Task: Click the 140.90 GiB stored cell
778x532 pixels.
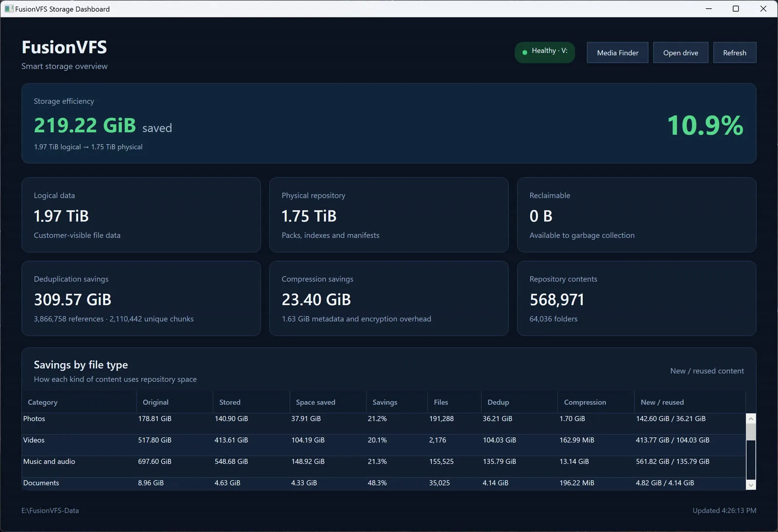Action: (231, 419)
